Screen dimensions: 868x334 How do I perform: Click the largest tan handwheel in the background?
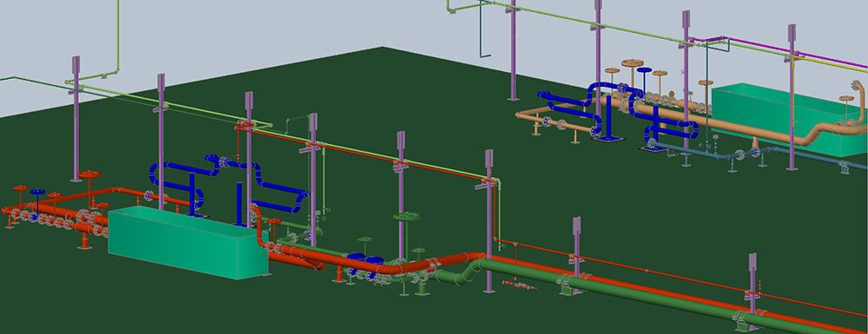(x=631, y=63)
